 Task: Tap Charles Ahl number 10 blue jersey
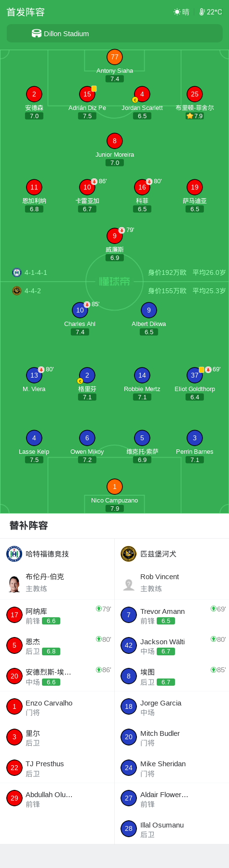[x=80, y=310]
